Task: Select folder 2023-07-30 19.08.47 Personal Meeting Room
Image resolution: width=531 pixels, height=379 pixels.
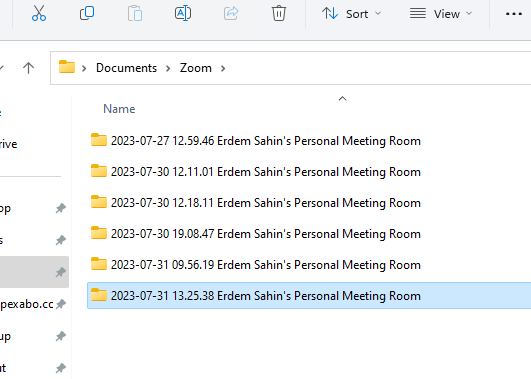Action: 266,234
